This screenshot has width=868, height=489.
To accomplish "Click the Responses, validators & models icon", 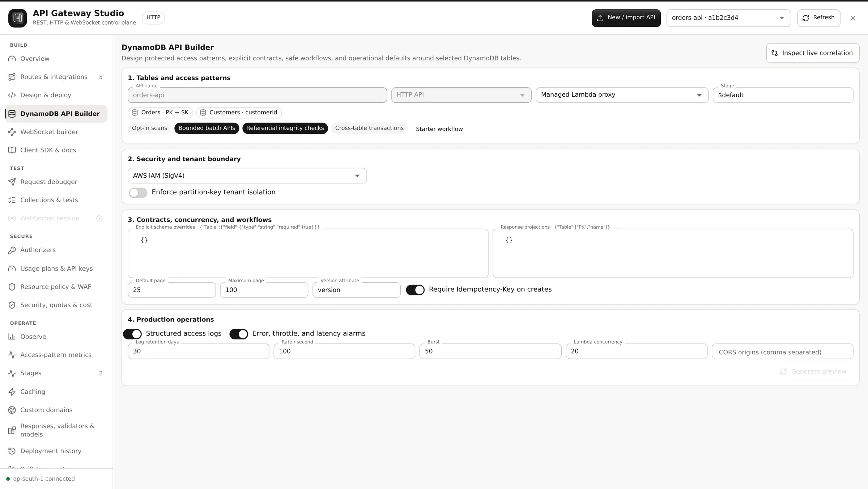I will coord(12,430).
